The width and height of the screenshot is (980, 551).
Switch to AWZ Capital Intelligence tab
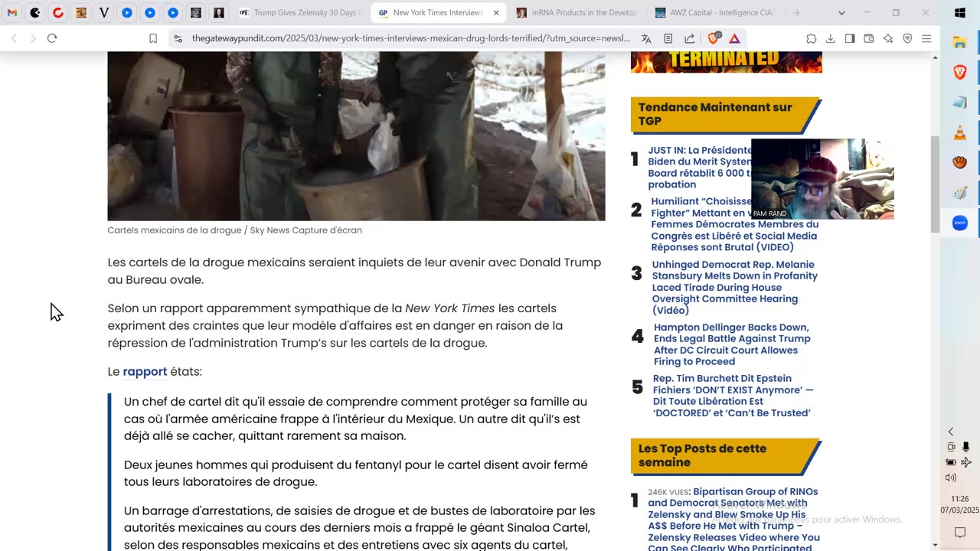coord(715,13)
